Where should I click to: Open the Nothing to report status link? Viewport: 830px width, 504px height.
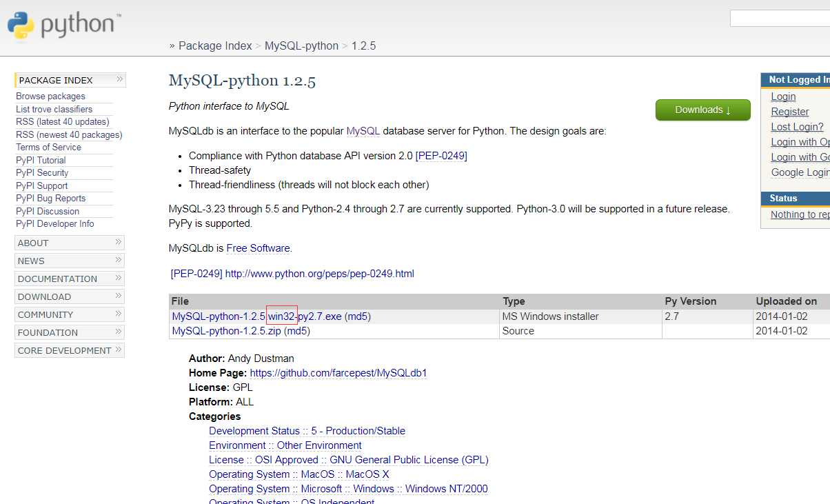point(800,214)
